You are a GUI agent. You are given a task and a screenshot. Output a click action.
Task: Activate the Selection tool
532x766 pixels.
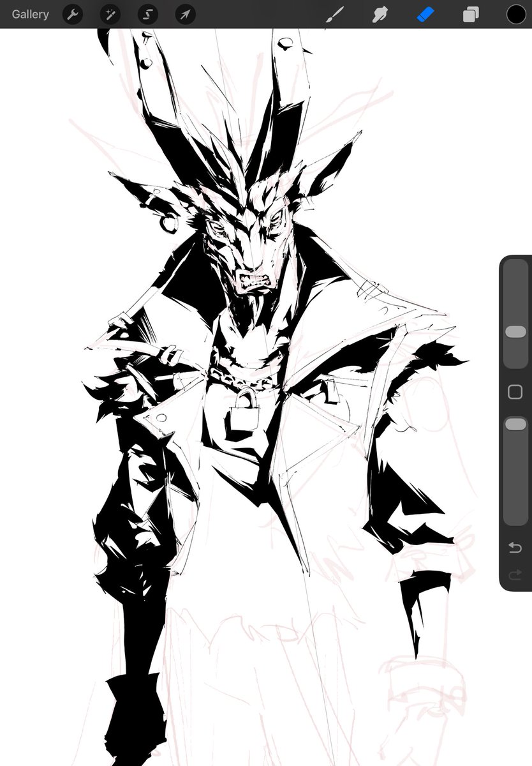click(x=147, y=14)
